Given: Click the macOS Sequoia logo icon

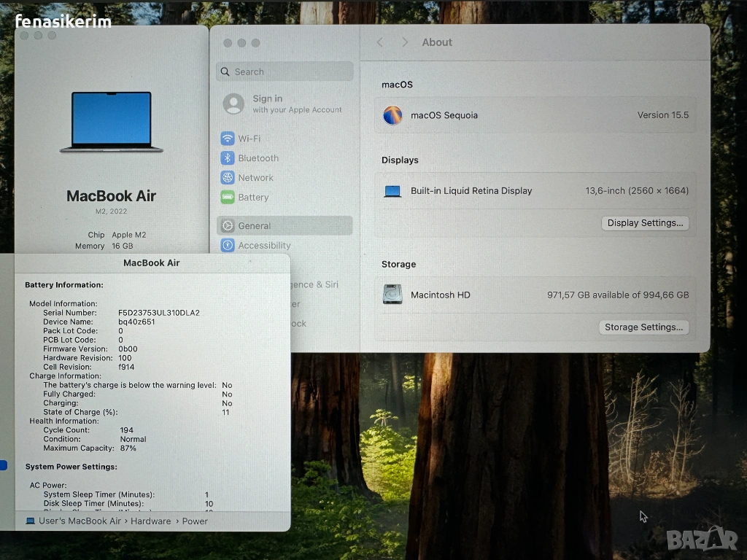Looking at the screenshot, I should click(x=392, y=115).
